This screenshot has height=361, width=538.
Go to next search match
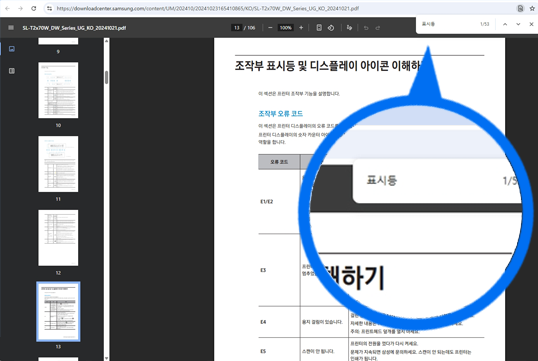click(x=518, y=24)
